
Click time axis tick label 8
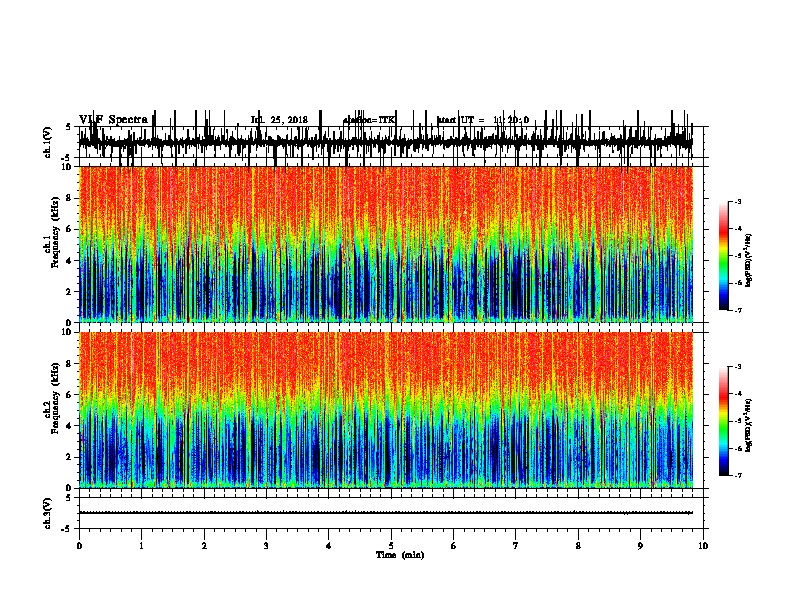578,546
